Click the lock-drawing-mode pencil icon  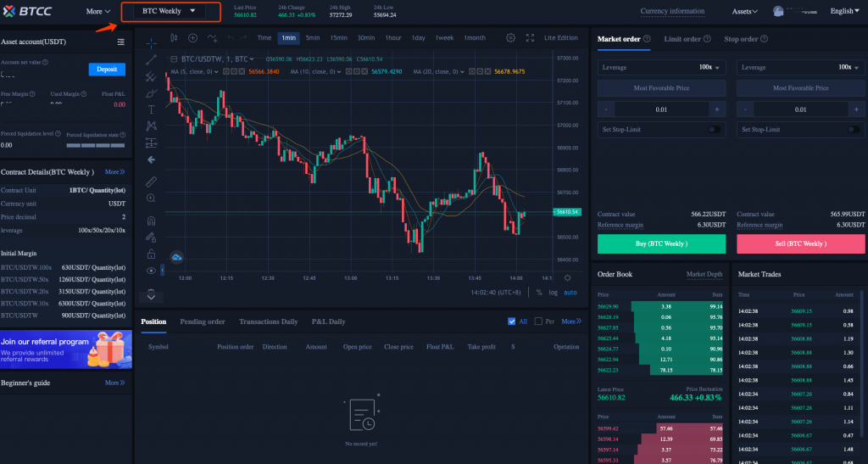pyautogui.click(x=151, y=238)
